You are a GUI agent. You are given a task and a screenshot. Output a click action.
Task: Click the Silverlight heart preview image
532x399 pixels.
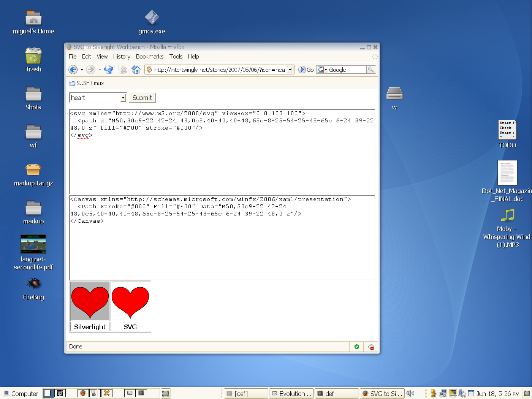click(x=90, y=301)
